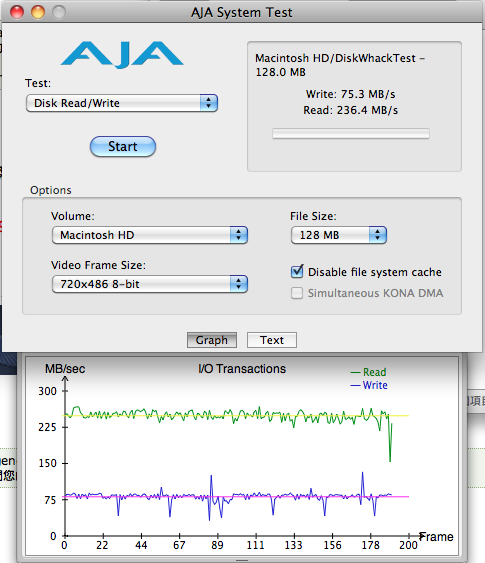The width and height of the screenshot is (485, 563).
Task: Click the I/O Transactions graph title
Action: tap(242, 369)
